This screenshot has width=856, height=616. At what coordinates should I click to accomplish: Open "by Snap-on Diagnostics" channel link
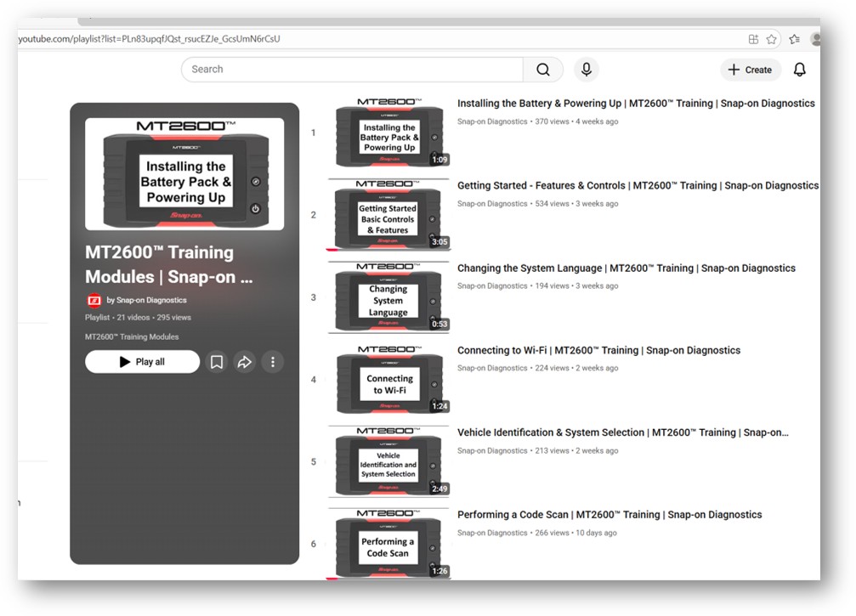pyautogui.click(x=146, y=300)
